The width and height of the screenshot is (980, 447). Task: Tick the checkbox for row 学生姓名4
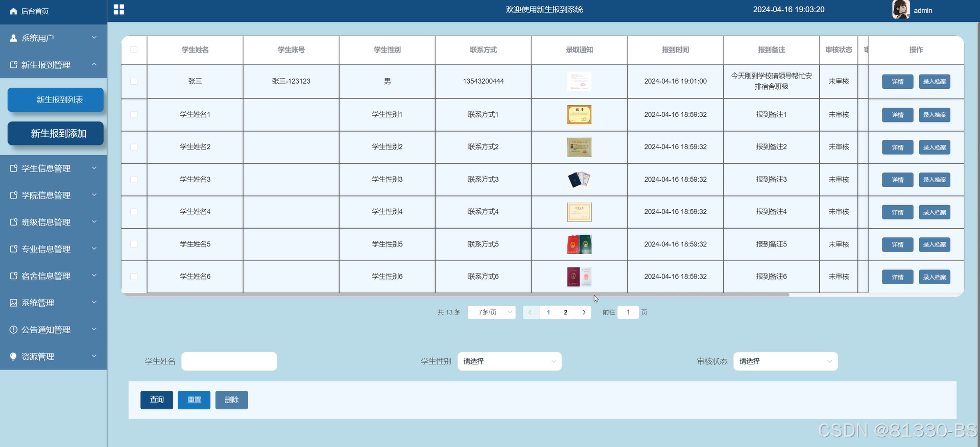pyautogui.click(x=134, y=212)
